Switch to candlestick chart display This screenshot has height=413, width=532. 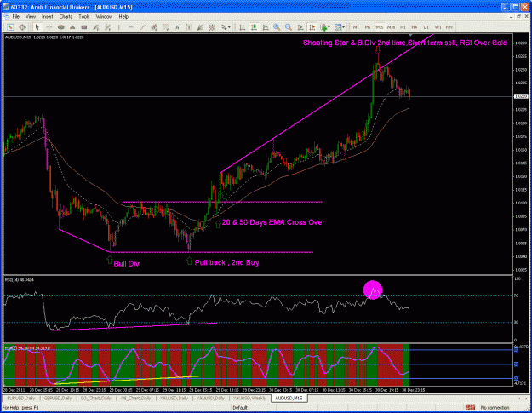254,27
